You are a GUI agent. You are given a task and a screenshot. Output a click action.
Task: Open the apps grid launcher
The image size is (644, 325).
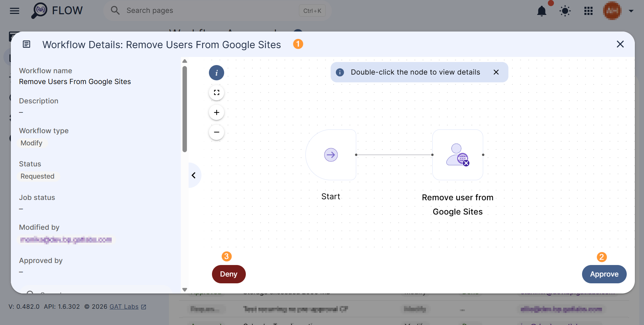click(588, 11)
